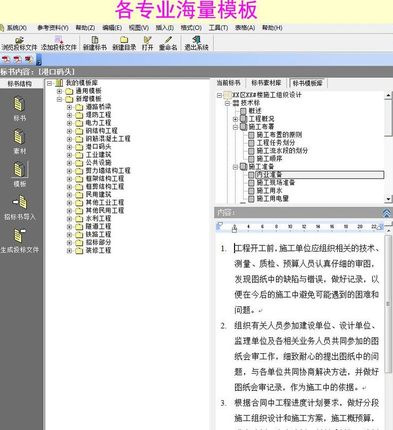Open the 参考资料(Y) menu

(53, 28)
